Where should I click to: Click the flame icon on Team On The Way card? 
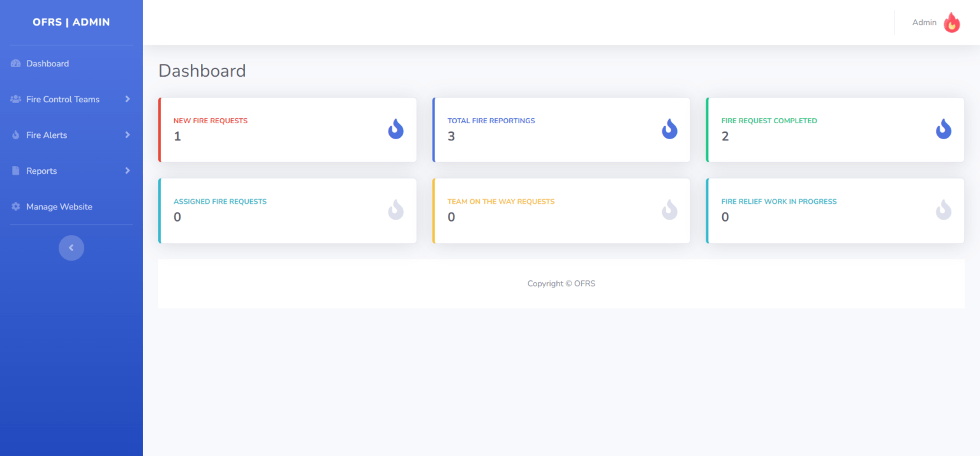669,209
